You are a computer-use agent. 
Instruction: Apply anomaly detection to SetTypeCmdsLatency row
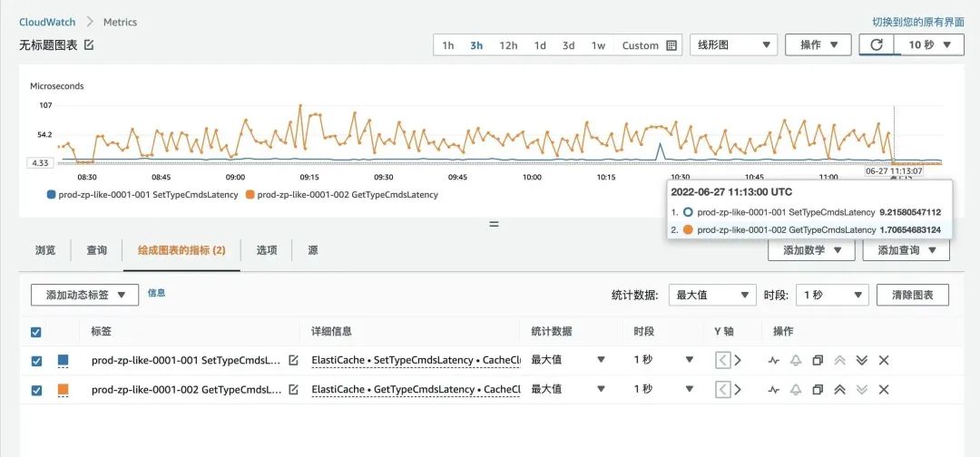coord(774,360)
